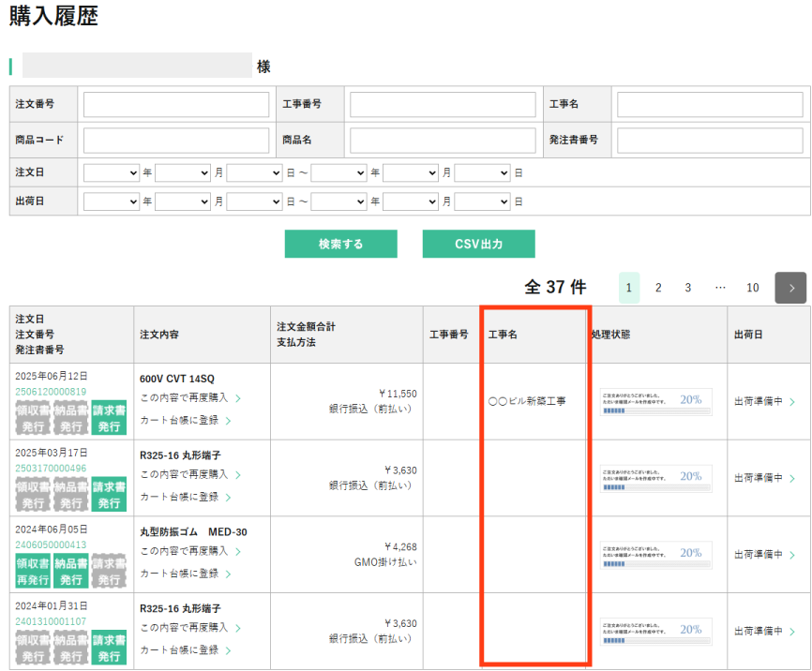Go to page 2 of results

coord(658,288)
